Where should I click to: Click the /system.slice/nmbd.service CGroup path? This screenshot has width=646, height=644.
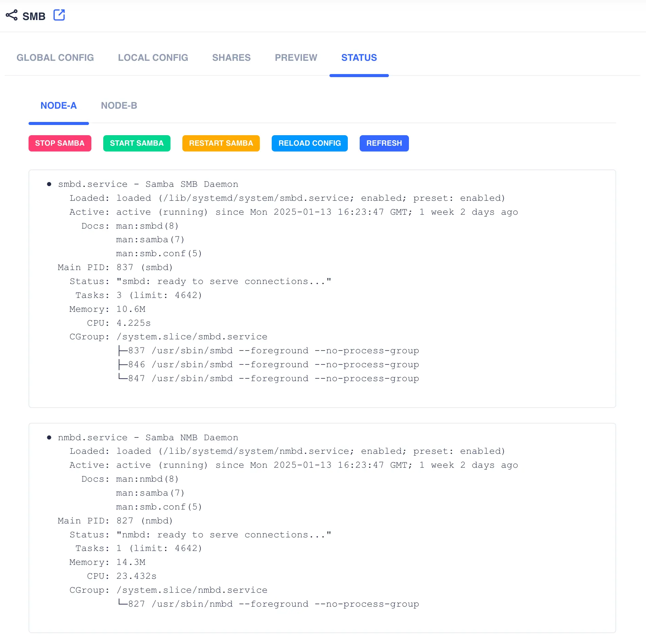click(x=192, y=590)
